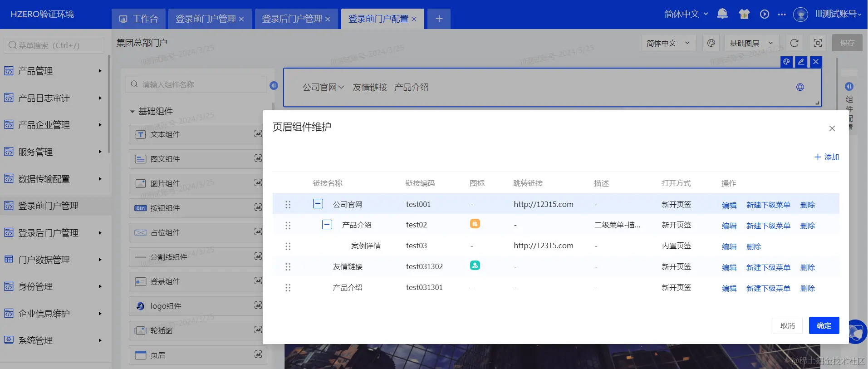The width and height of the screenshot is (868, 369).
Task: Click the 添加 link in dialog
Action: (827, 157)
